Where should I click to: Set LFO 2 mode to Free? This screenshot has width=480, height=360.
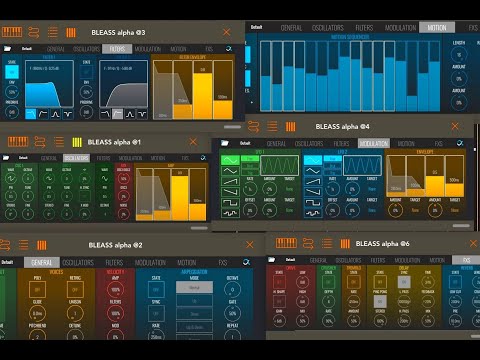click(x=333, y=159)
